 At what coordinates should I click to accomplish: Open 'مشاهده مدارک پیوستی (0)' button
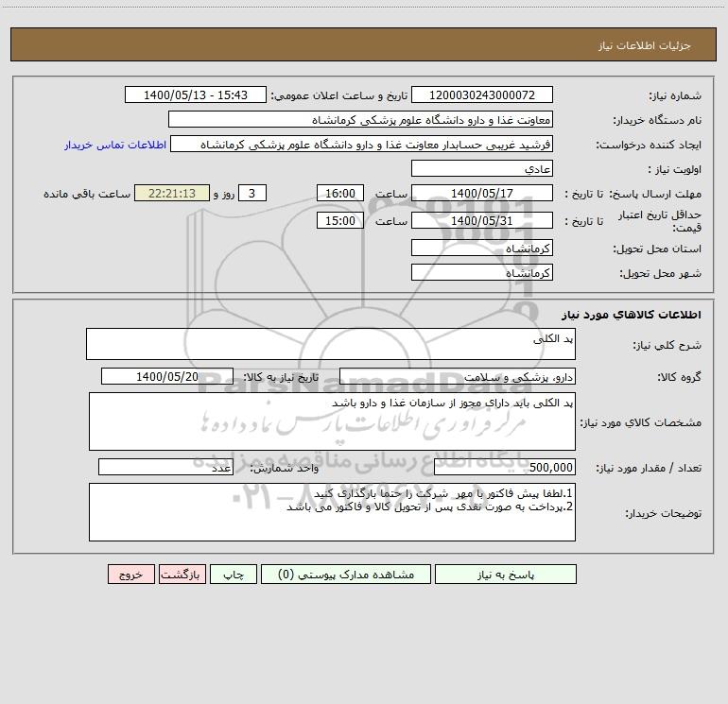tap(346, 574)
